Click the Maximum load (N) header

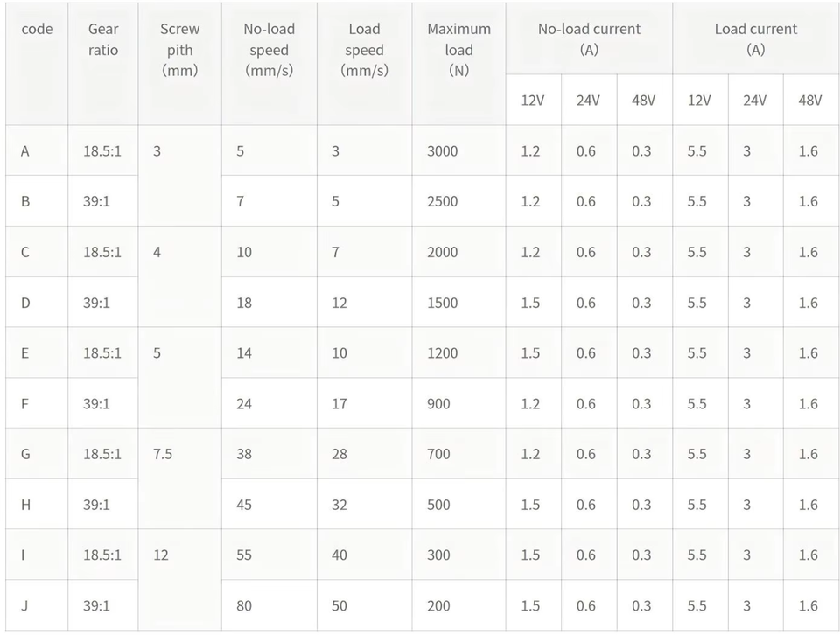(x=458, y=49)
